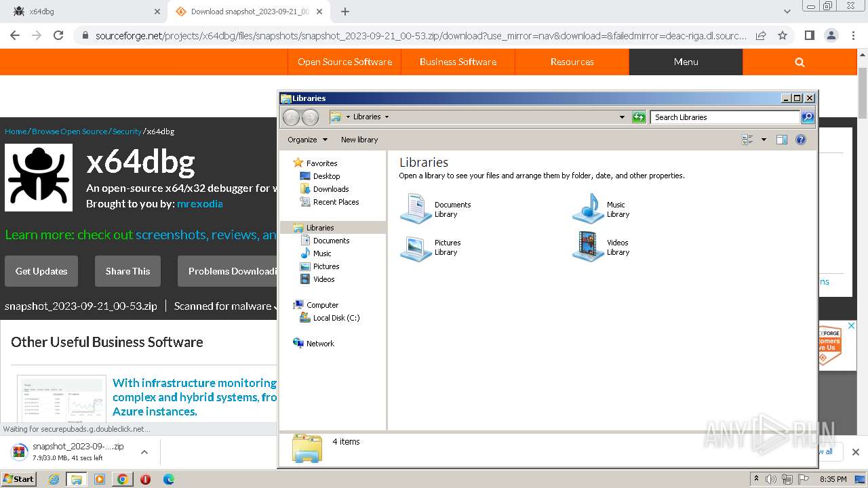
Task: Click the search magnifier in Explorer search box
Action: tap(808, 117)
